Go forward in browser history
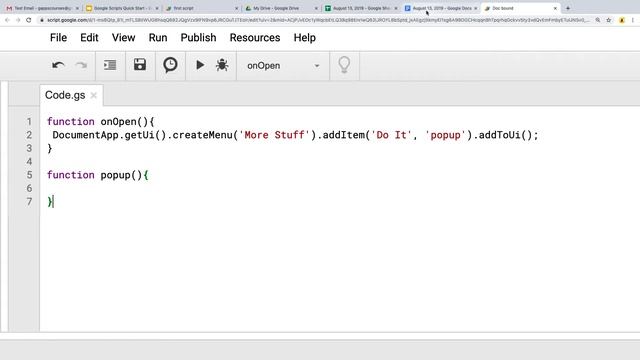 tap(18, 20)
